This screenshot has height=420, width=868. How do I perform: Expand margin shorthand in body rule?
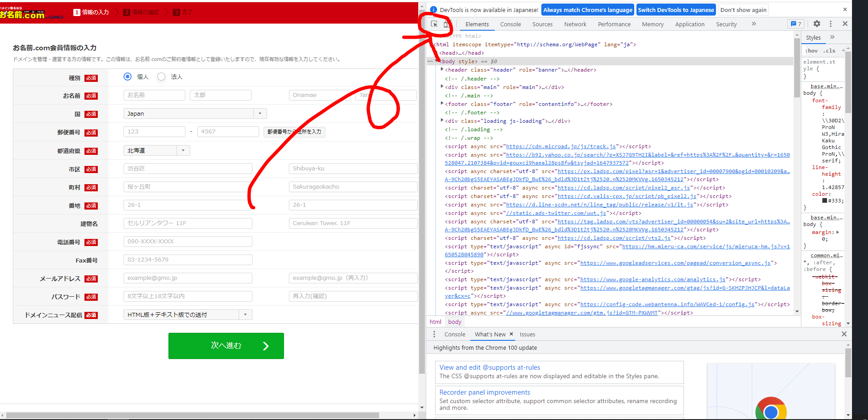(837, 232)
